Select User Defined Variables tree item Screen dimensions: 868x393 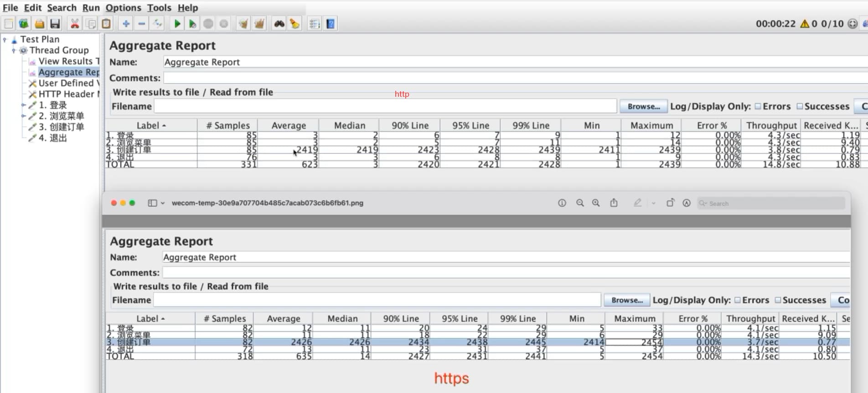(64, 83)
